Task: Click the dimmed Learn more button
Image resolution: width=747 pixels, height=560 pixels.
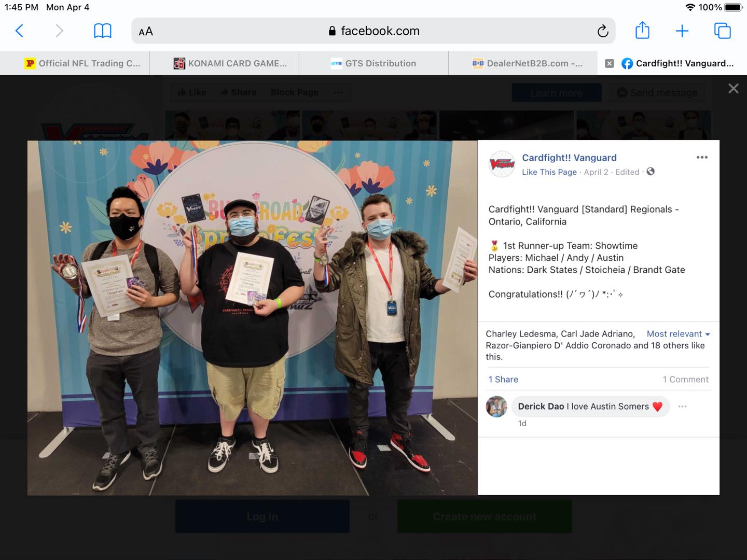Action: pos(557,93)
